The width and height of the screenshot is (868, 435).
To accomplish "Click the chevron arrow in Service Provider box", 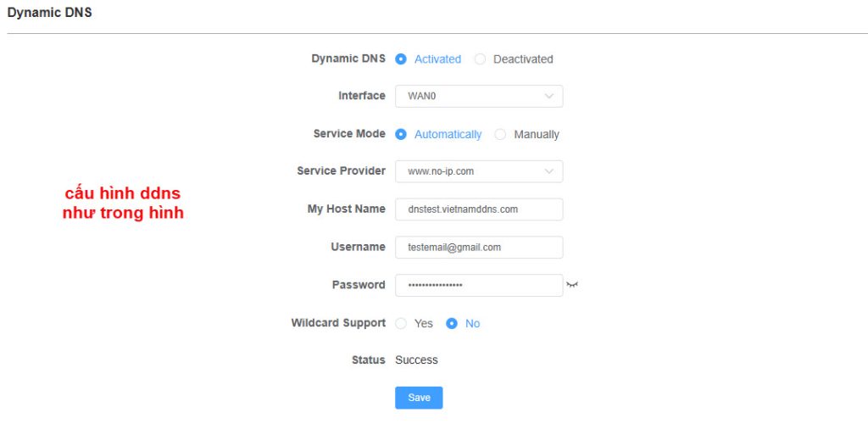I will [x=549, y=171].
